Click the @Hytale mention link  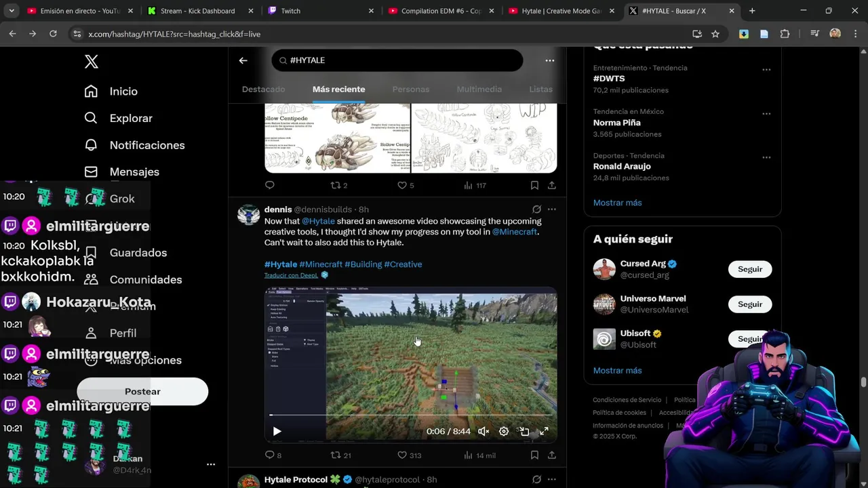pos(318,221)
